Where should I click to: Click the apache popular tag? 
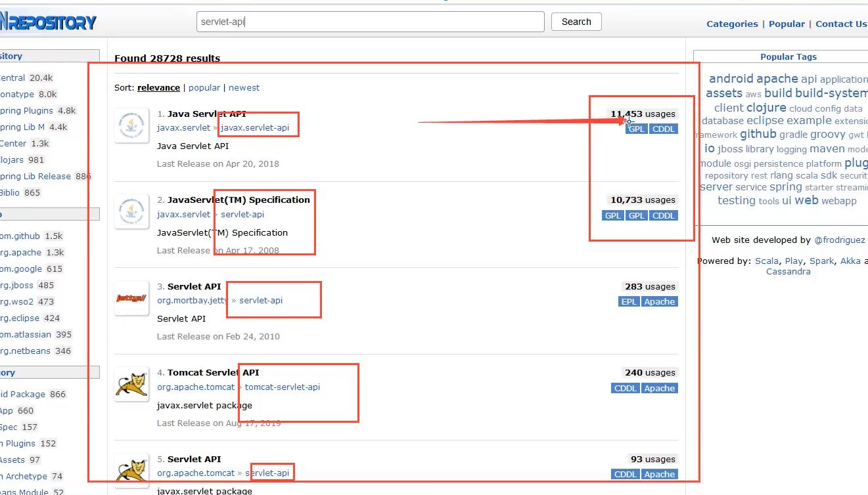777,79
